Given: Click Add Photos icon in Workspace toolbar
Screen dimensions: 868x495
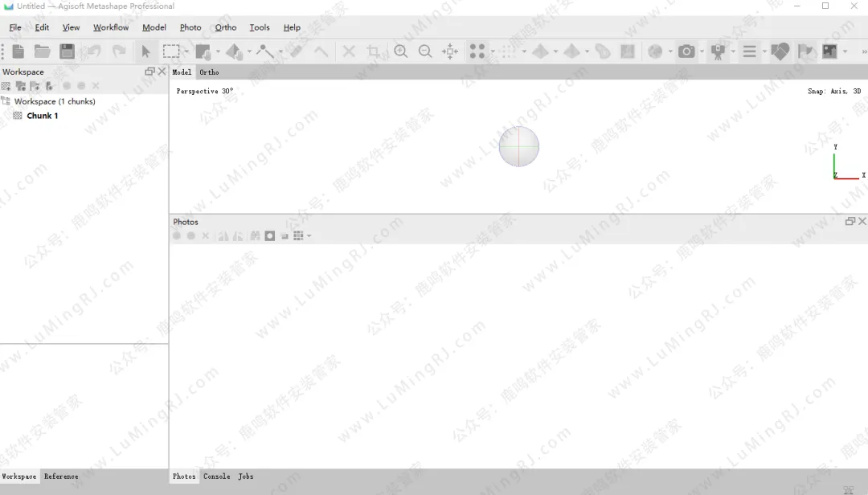Looking at the screenshot, I should [x=20, y=86].
